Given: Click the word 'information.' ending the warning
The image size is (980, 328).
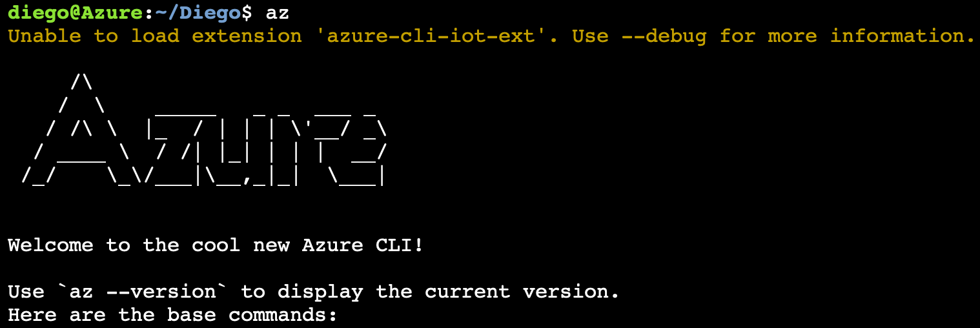Looking at the screenshot, I should (903, 36).
